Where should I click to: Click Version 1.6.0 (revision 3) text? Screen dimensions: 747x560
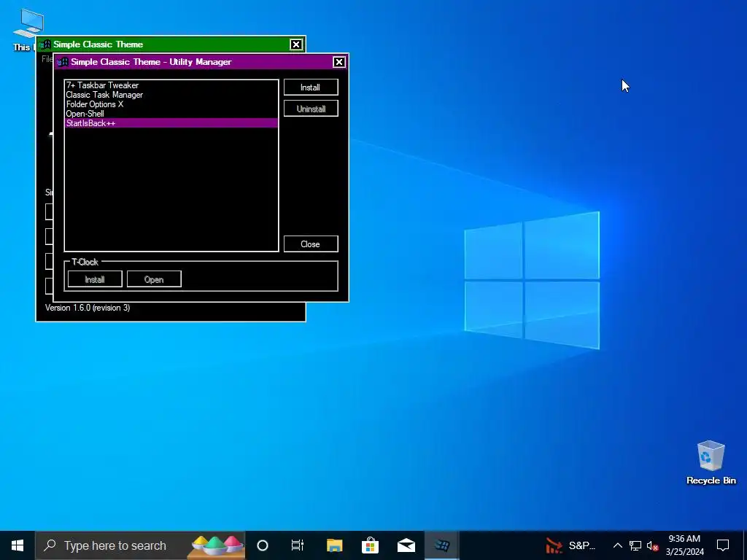(x=88, y=308)
